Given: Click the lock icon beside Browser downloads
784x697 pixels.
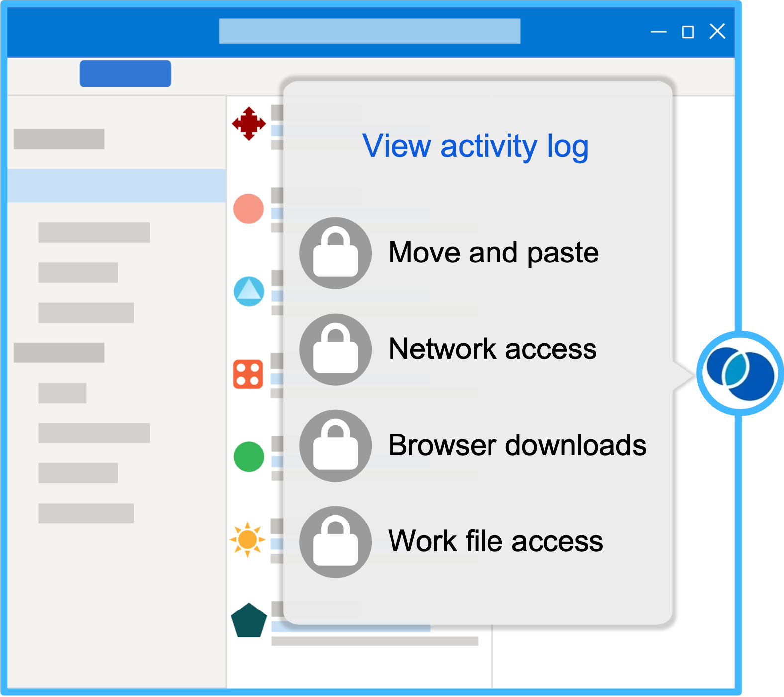Looking at the screenshot, I should click(335, 445).
